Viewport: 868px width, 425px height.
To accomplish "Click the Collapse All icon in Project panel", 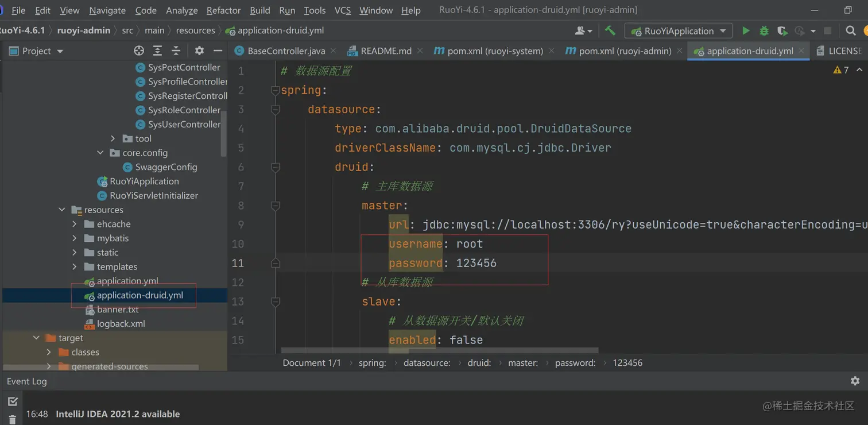I will pos(176,51).
